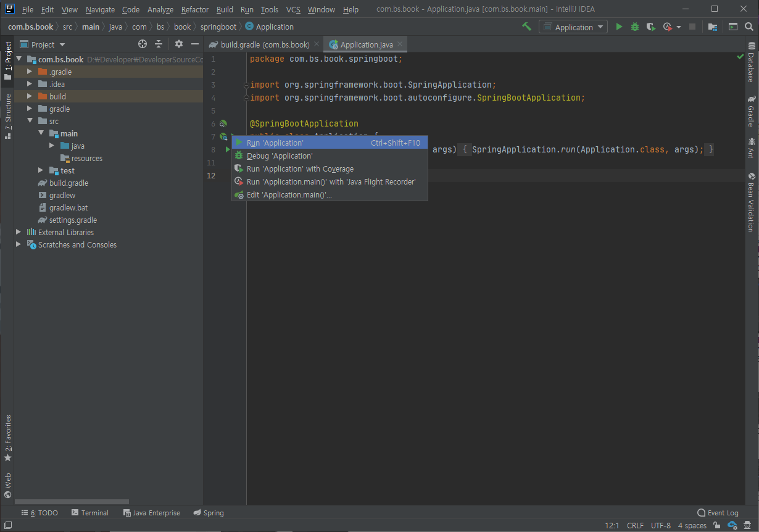This screenshot has height=532, width=759.
Task: Open the Bean Validation tool window
Action: point(751,202)
